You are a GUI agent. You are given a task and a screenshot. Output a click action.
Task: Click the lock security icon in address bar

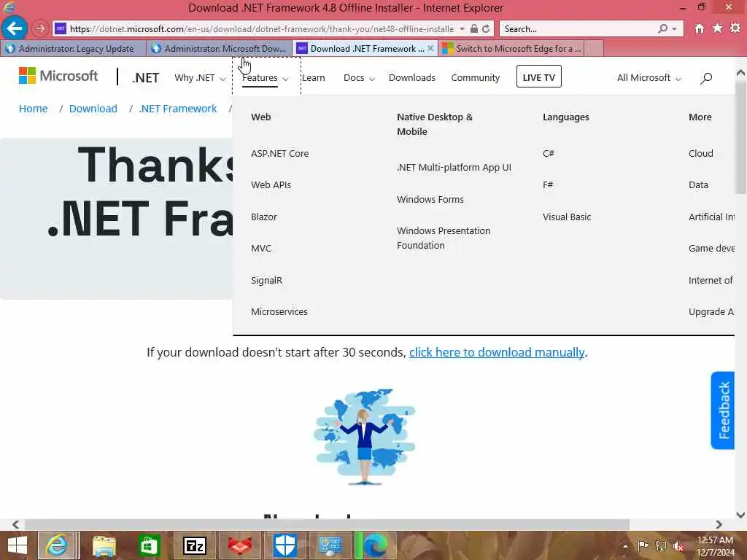tap(474, 29)
